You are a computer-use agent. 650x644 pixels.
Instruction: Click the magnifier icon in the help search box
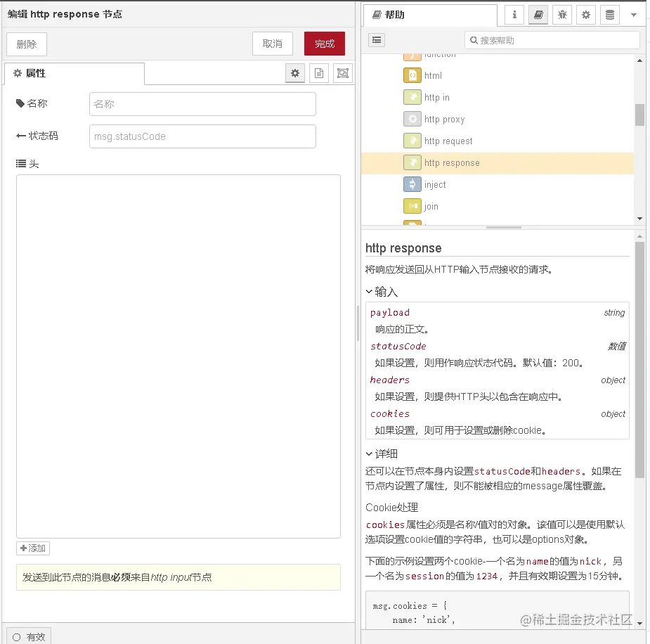[x=474, y=40]
